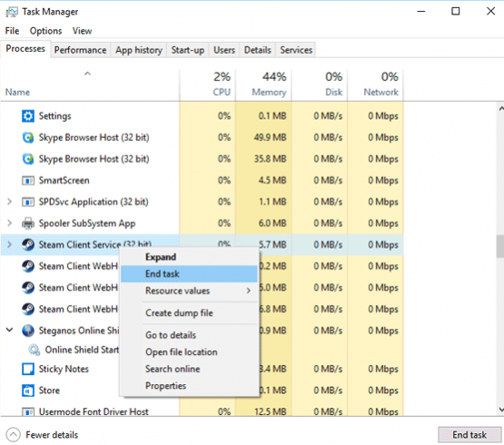Expand the Spooler SubSystem App group
This screenshot has width=504, height=445.
coord(10,223)
